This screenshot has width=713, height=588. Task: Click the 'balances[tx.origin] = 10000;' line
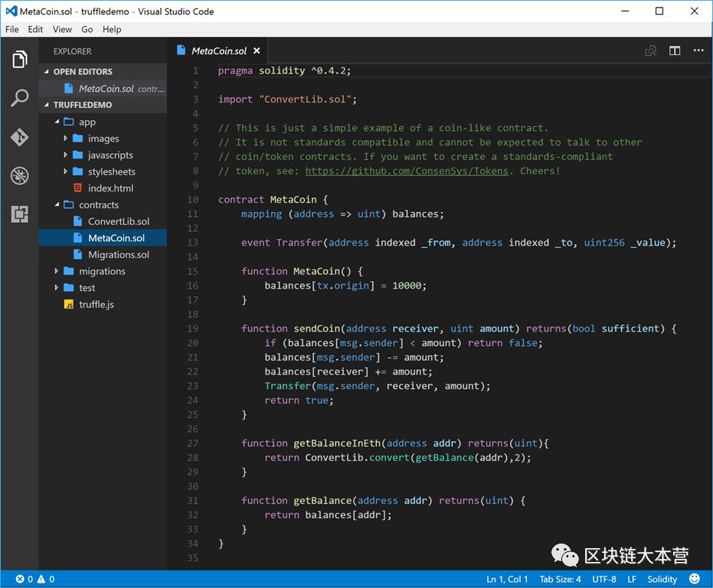click(345, 286)
